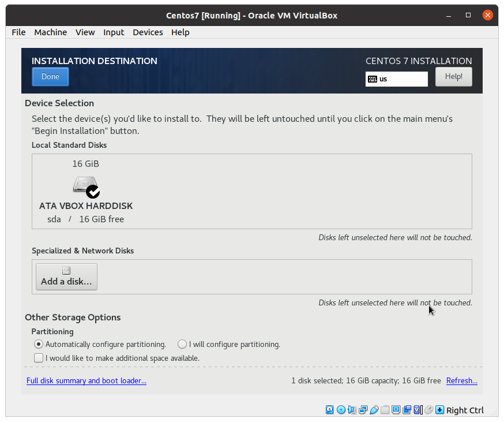504x422 pixels.
Task: Open the Machine menu
Action: click(51, 32)
